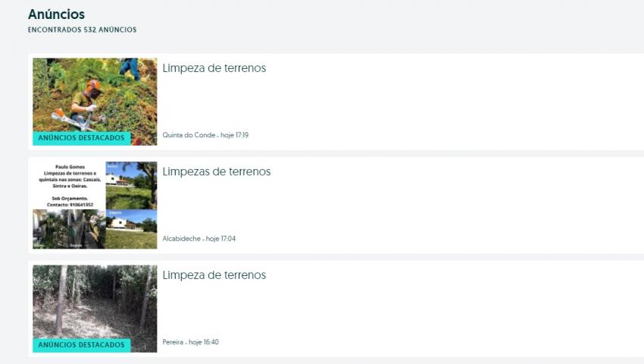Open the 'Limpezas de terrenos' listing title
644x364 pixels.
217,171
